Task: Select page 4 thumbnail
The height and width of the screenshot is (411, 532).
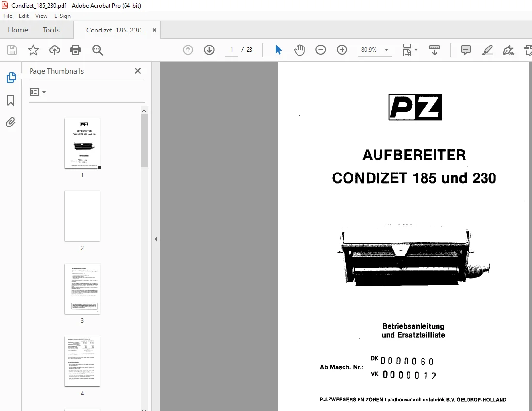Action: pyautogui.click(x=82, y=361)
